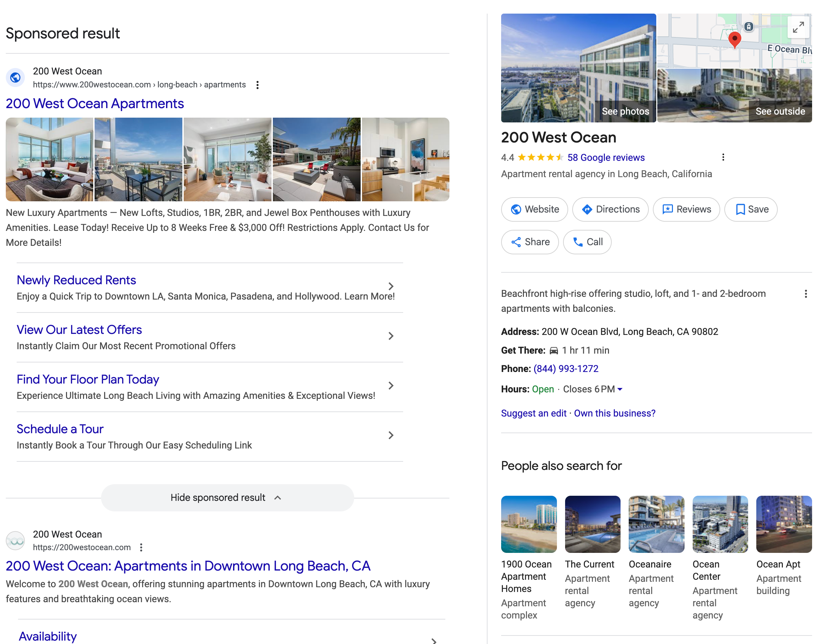824x644 pixels.
Task: Open three-dot menu beside sponsored URL
Action: (257, 85)
